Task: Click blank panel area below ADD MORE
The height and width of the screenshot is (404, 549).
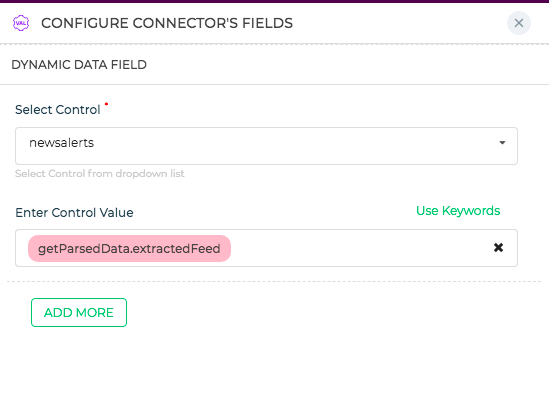Action: [x=274, y=366]
